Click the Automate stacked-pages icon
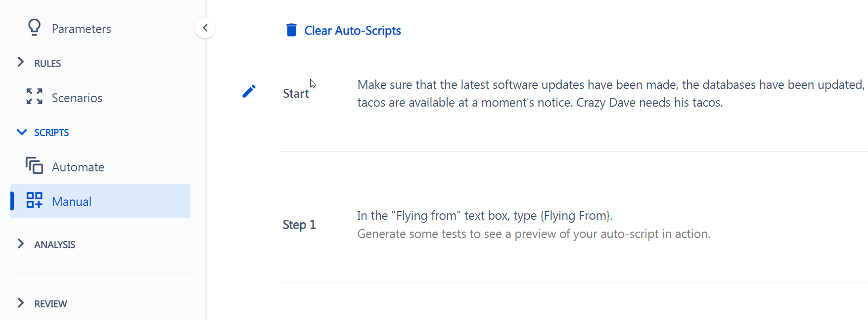 pos(34,166)
